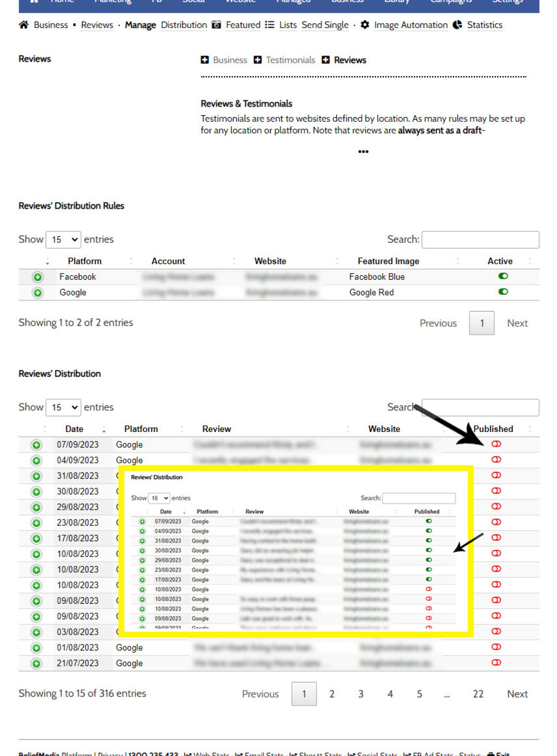Image resolution: width=557 pixels, height=756 pixels.
Task: Click the Featured camera icon
Action: click(216, 25)
